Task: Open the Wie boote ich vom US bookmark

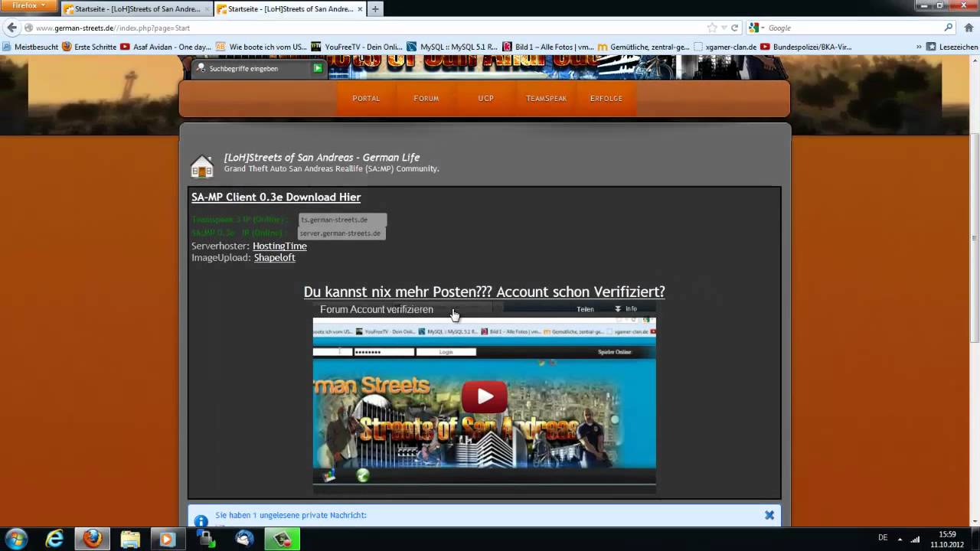Action: tap(261, 47)
